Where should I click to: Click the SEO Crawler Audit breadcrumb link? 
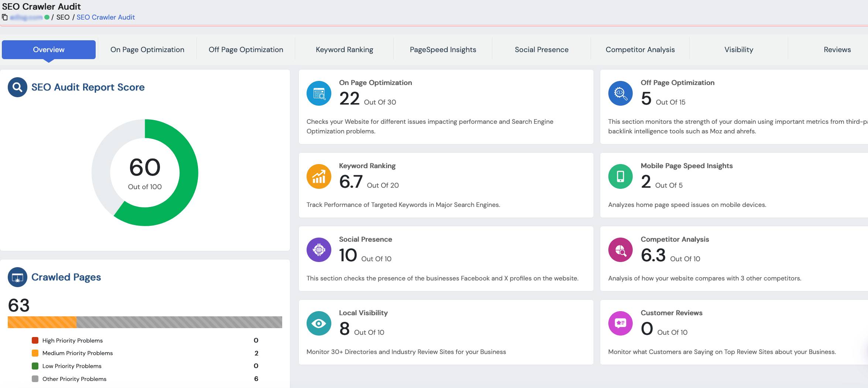tap(106, 17)
